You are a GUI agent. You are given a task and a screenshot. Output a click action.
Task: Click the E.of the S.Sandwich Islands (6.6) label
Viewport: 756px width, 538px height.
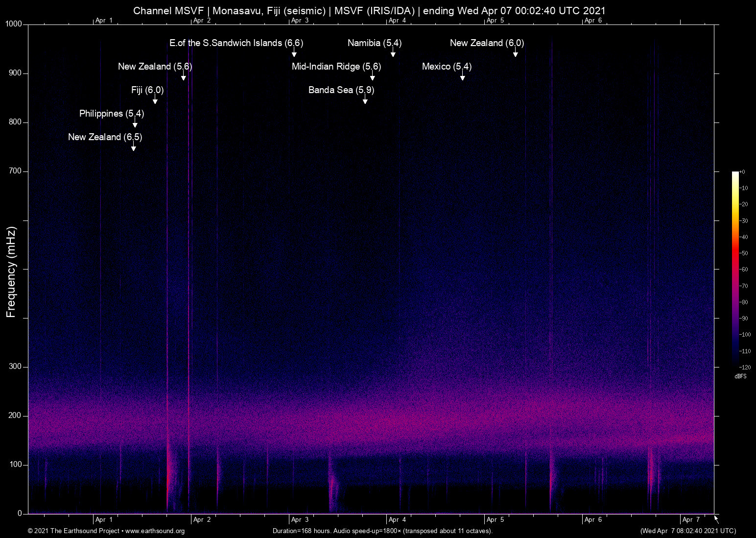point(236,43)
